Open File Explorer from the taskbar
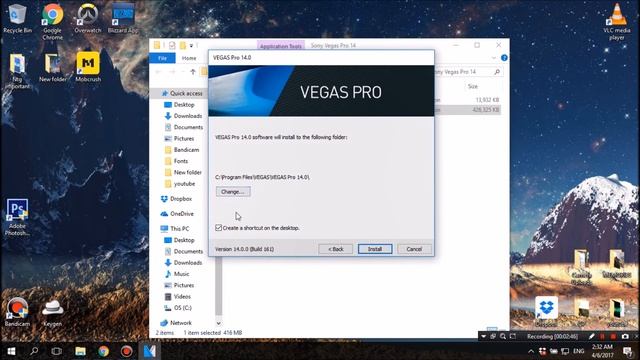The height and width of the screenshot is (360, 640). [x=80, y=351]
